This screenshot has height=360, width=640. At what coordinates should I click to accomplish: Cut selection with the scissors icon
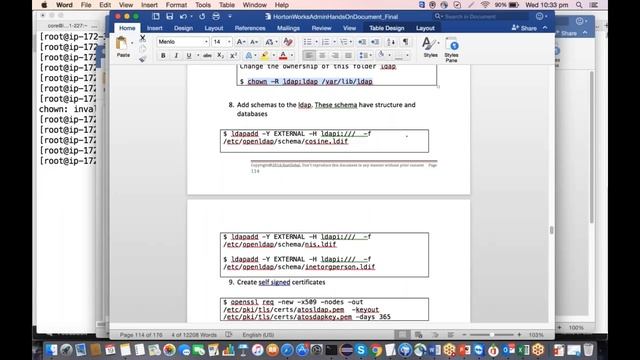click(142, 38)
